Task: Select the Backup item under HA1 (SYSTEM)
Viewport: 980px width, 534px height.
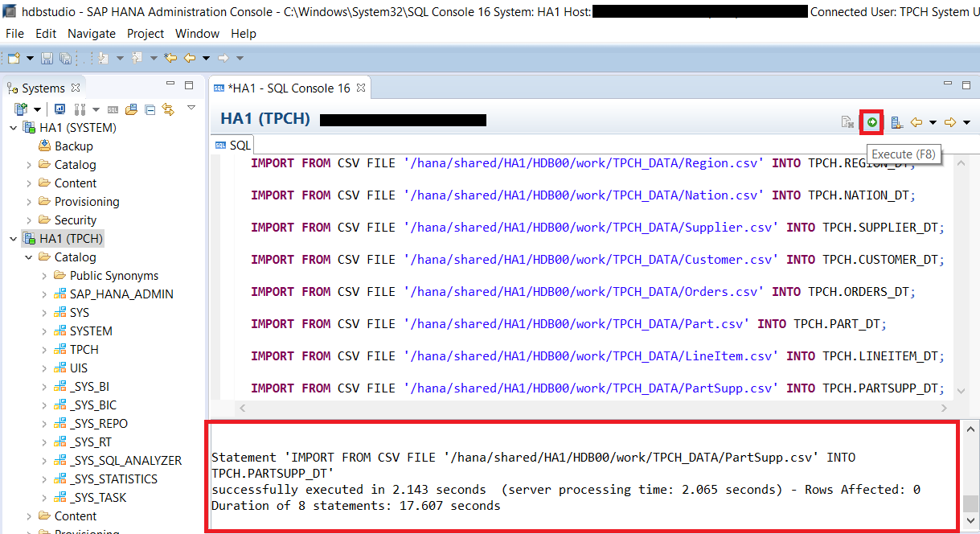Action: pyautogui.click(x=66, y=146)
